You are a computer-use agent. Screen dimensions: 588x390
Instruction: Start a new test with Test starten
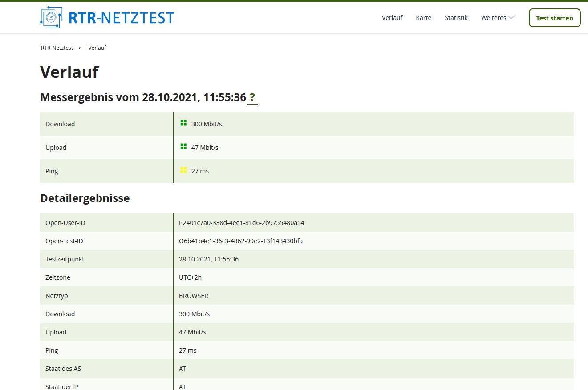tap(555, 18)
